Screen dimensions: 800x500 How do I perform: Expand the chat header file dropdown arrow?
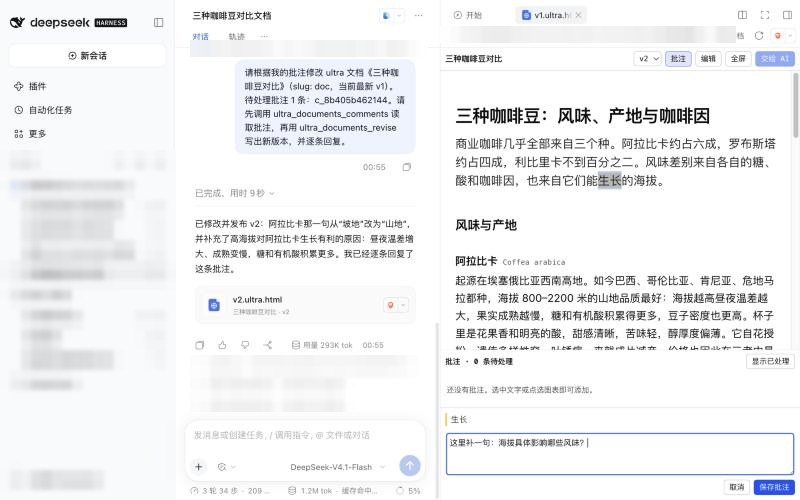tap(399, 16)
